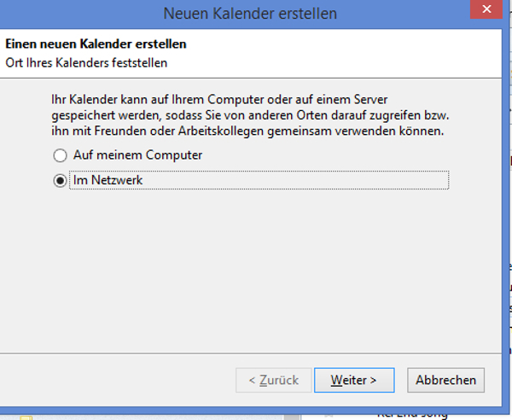512x420 pixels.
Task: Click the scrollbar fragment beneath the dialog
Action: (292, 417)
